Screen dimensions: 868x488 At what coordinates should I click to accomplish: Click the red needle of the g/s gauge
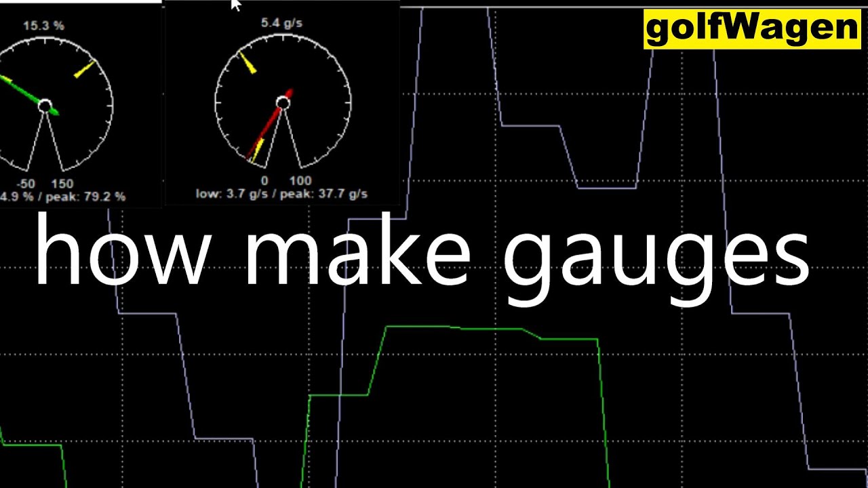point(269,125)
